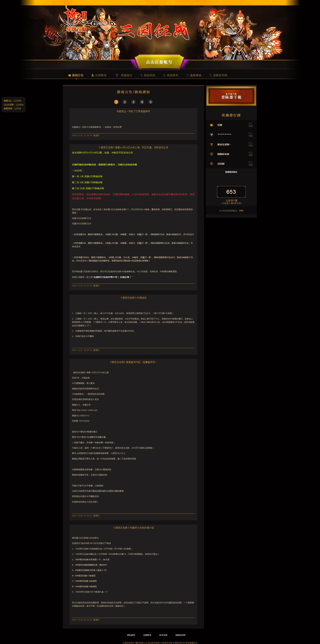
Task: Click the 注册账号 user icon in navigation
Action: point(93,75)
